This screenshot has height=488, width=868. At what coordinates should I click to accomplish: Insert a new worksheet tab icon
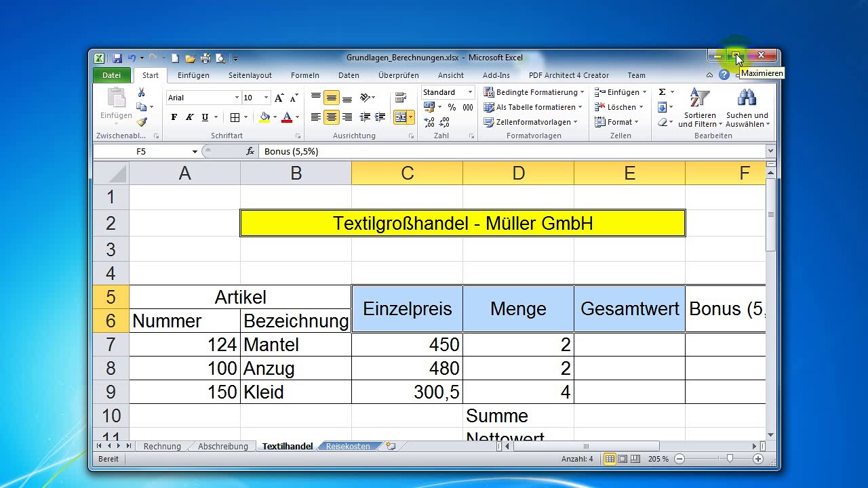click(x=391, y=446)
